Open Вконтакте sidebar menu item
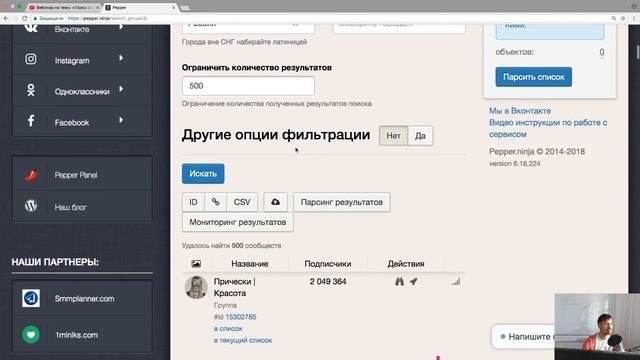The height and width of the screenshot is (360, 640). [82, 32]
